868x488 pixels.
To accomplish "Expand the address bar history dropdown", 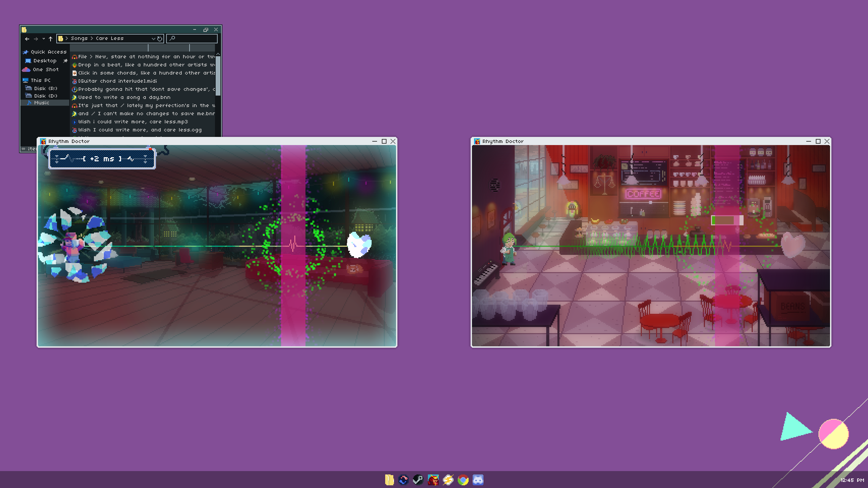I will [x=153, y=39].
